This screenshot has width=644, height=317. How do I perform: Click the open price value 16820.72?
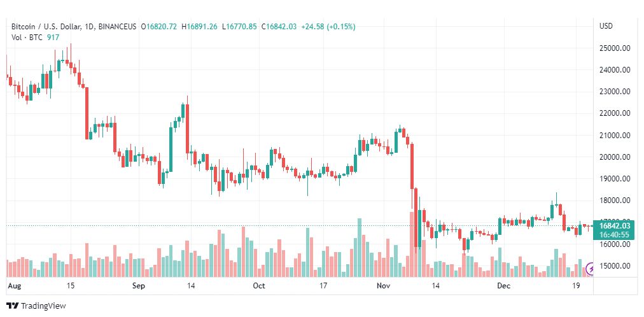point(160,27)
